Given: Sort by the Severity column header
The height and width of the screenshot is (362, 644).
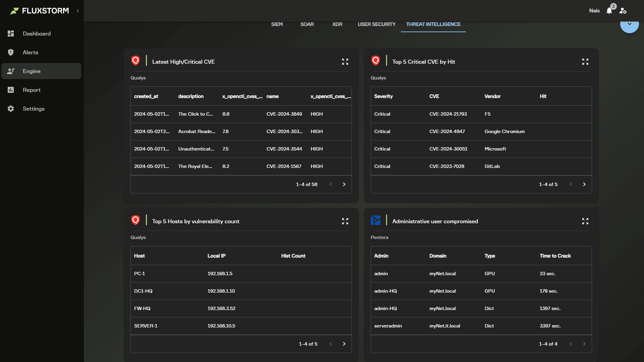Looking at the screenshot, I should click(383, 96).
